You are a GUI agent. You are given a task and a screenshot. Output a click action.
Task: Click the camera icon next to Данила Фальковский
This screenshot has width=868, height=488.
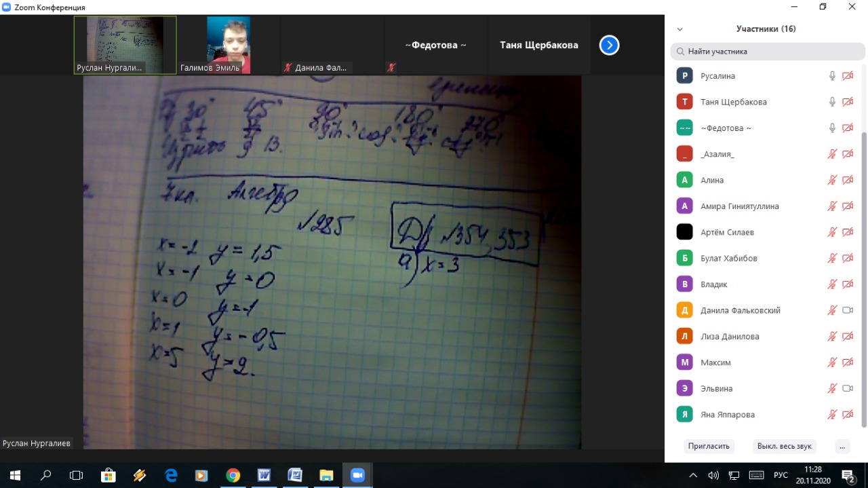pyautogui.click(x=847, y=310)
